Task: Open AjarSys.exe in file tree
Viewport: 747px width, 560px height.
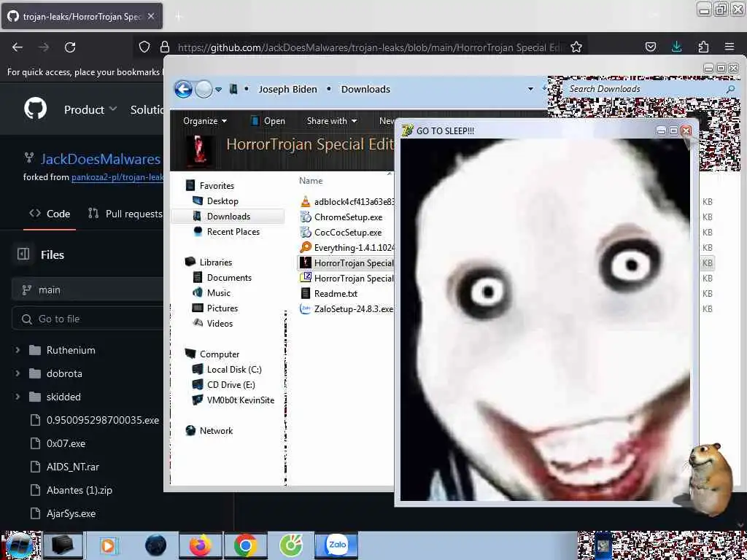Action: 71,513
